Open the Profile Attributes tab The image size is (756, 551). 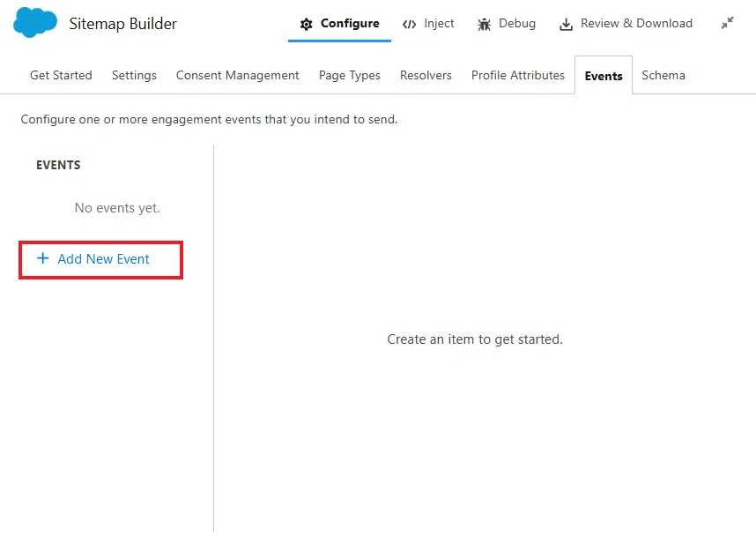click(x=518, y=75)
